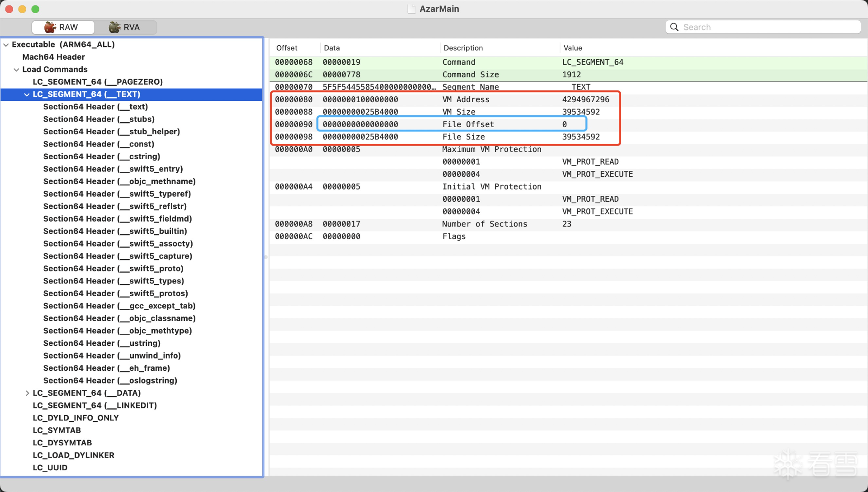This screenshot has height=492, width=868.
Task: Select LC_SEGMENT_64 (__PAGEZERO) entry
Action: click(97, 82)
